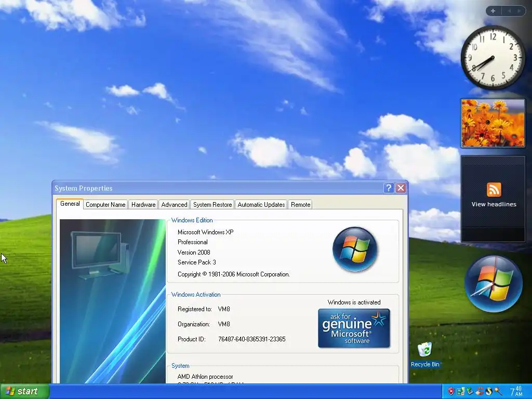The width and height of the screenshot is (532, 399).
Task: Switch to the Hardware tab
Action: pyautogui.click(x=143, y=205)
